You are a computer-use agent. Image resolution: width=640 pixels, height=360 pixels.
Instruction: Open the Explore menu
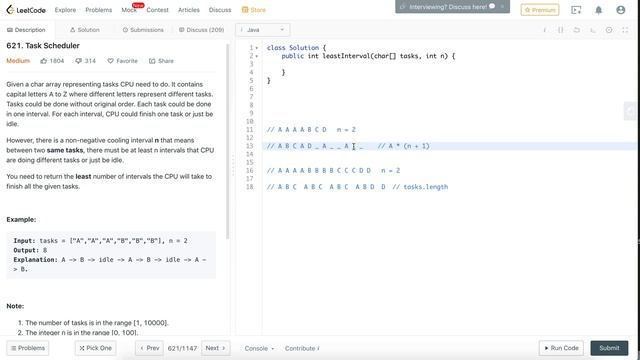pyautogui.click(x=65, y=10)
